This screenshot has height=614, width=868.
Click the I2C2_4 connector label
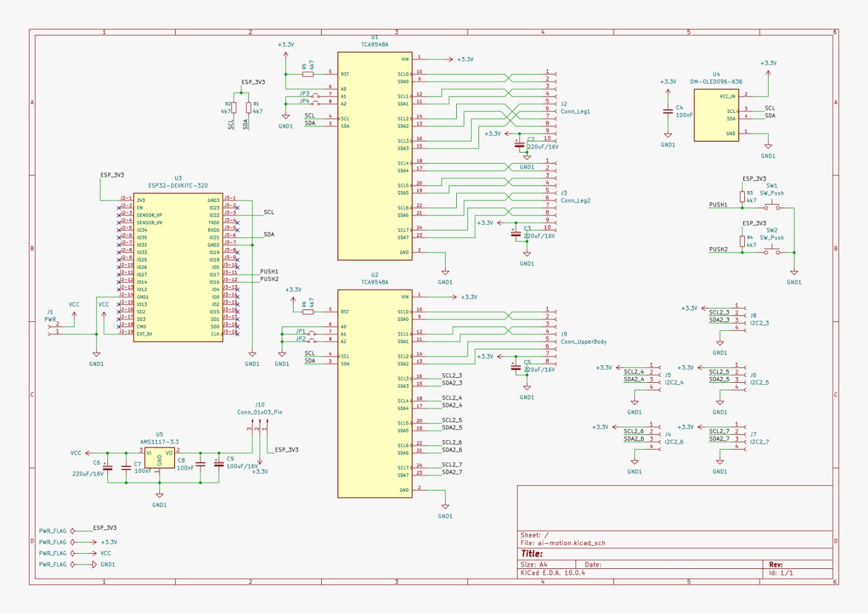pyautogui.click(x=674, y=383)
